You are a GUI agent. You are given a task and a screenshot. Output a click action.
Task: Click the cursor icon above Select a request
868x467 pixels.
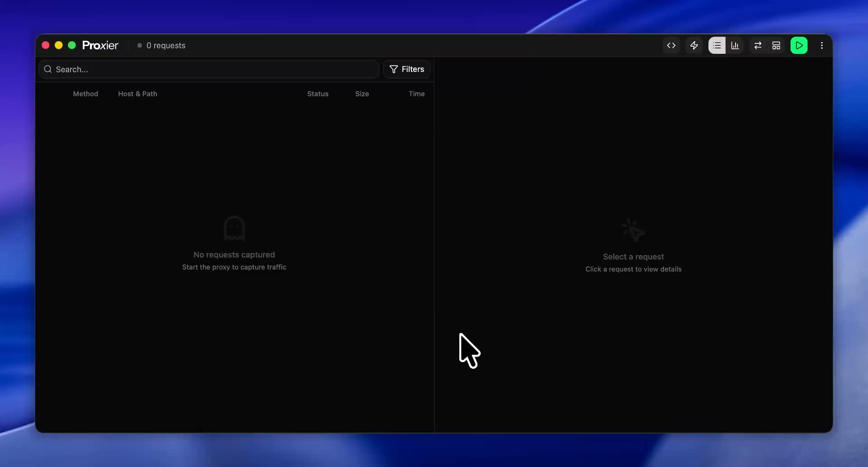[x=633, y=230]
